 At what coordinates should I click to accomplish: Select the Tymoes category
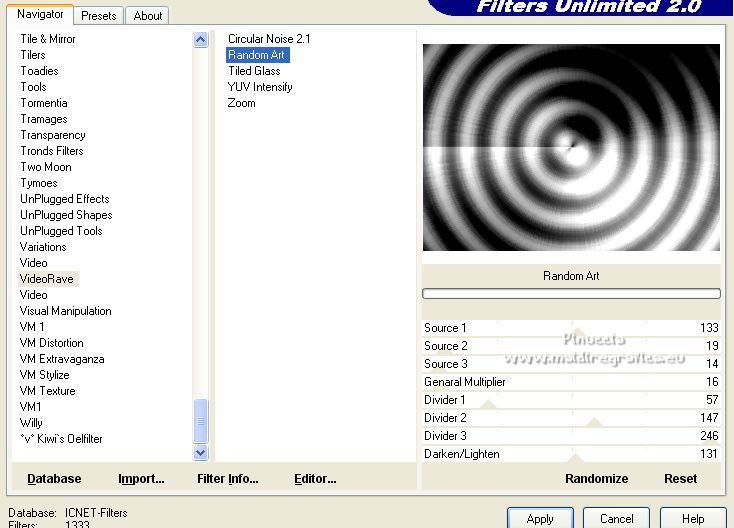click(39, 183)
